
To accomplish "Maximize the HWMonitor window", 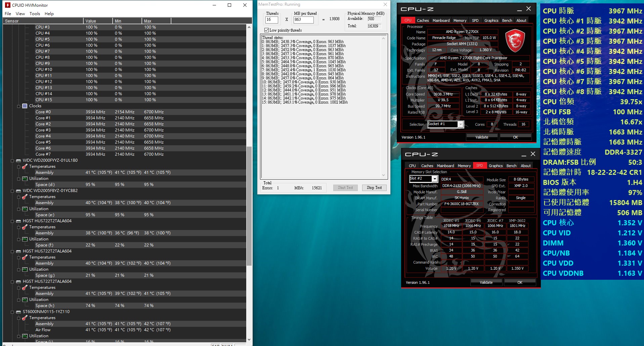I will (229, 5).
